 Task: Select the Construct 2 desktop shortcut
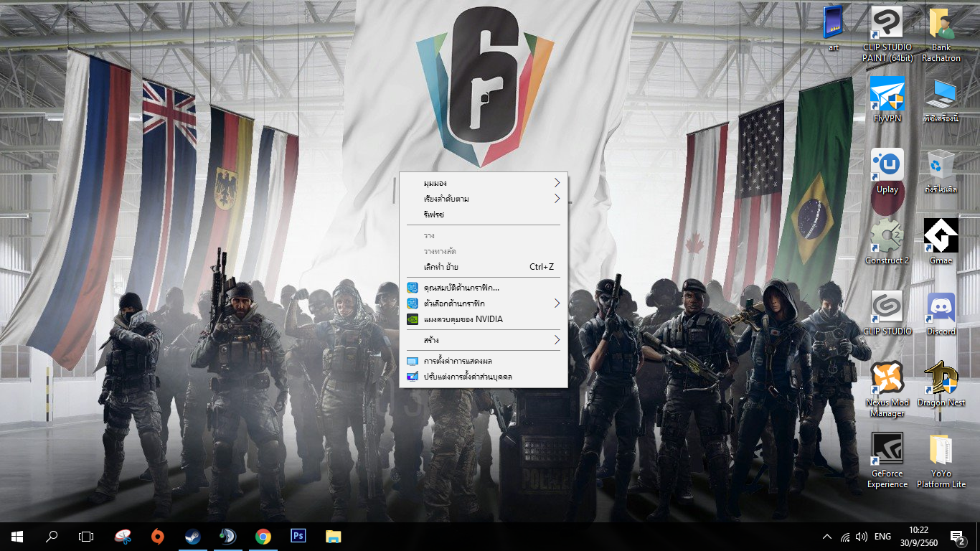[887, 242]
